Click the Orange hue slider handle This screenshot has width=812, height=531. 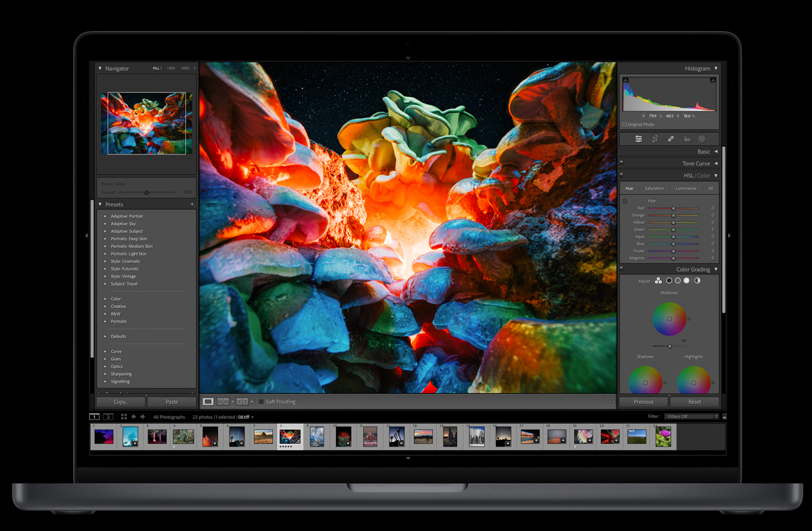(673, 216)
